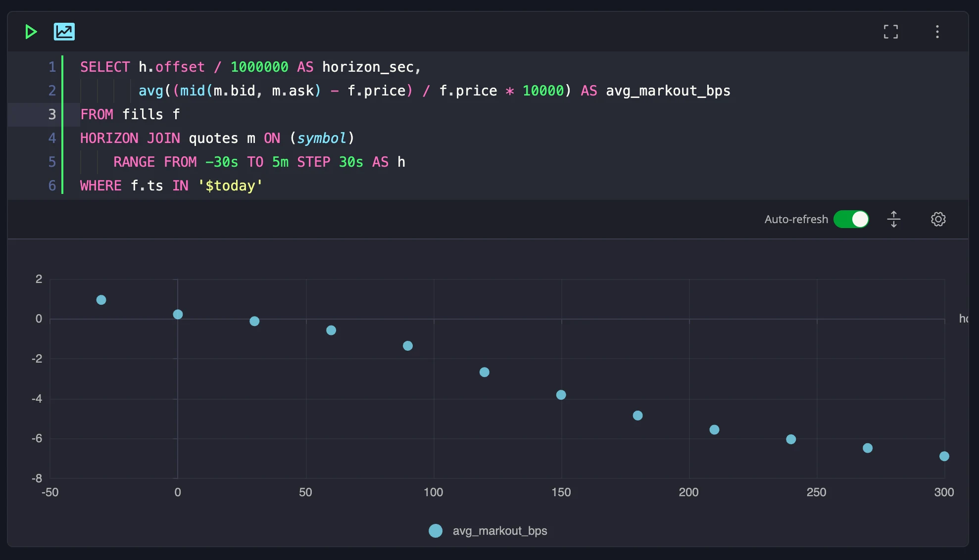The width and height of the screenshot is (979, 560).
Task: Click the '$today' string literal
Action: click(231, 186)
